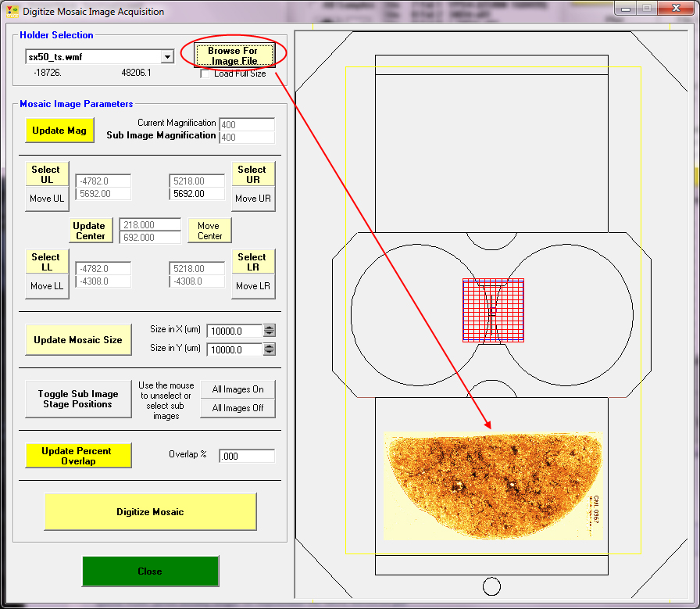The height and width of the screenshot is (609, 700).
Task: Click the Overlap % input field
Action: (247, 456)
